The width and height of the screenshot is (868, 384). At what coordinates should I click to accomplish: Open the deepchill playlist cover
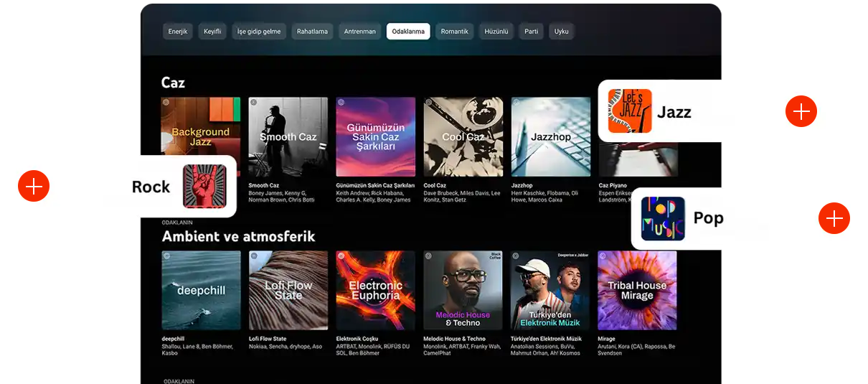point(202,291)
